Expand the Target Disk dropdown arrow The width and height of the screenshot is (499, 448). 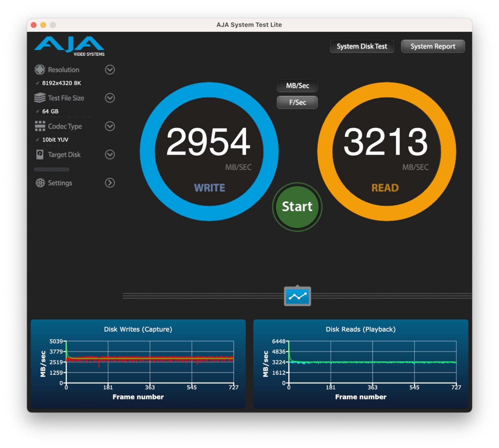tap(110, 154)
